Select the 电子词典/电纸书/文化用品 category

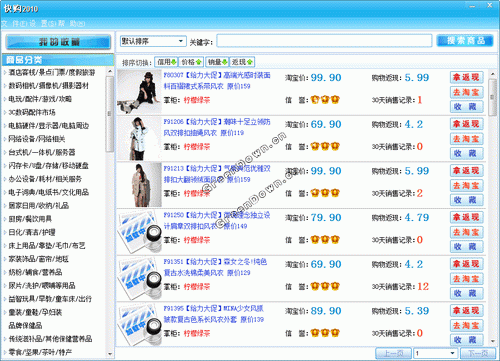[x=49, y=192]
